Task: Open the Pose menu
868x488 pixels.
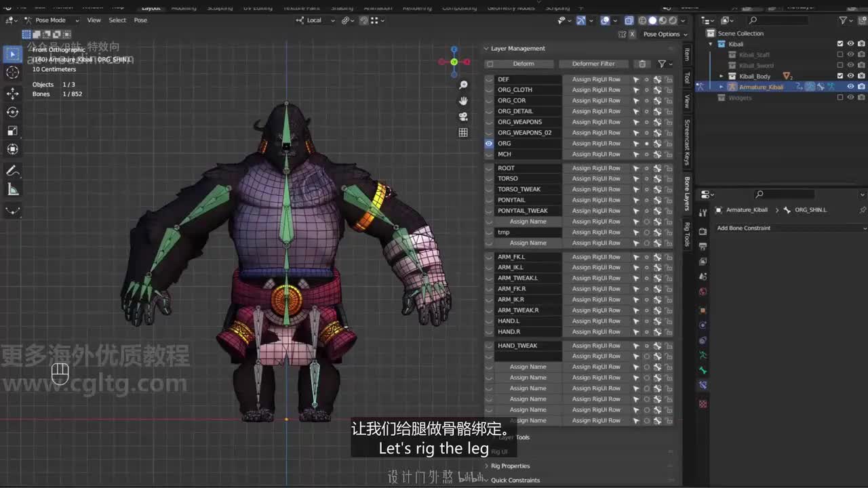Action: pos(140,20)
